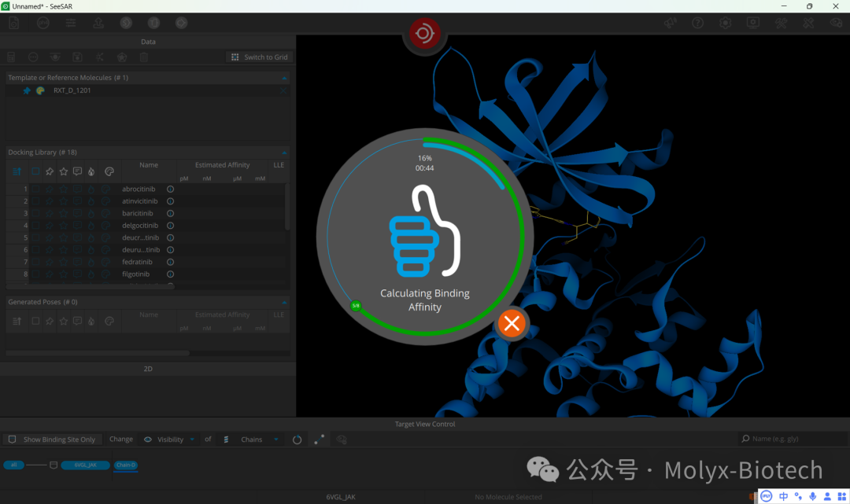Click the comment icon in Docking Library header
Screen dimensions: 850x504
[77, 171]
